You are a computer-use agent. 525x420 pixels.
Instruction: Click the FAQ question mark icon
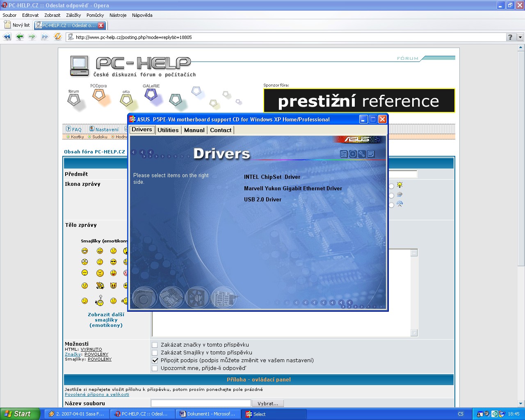68,129
